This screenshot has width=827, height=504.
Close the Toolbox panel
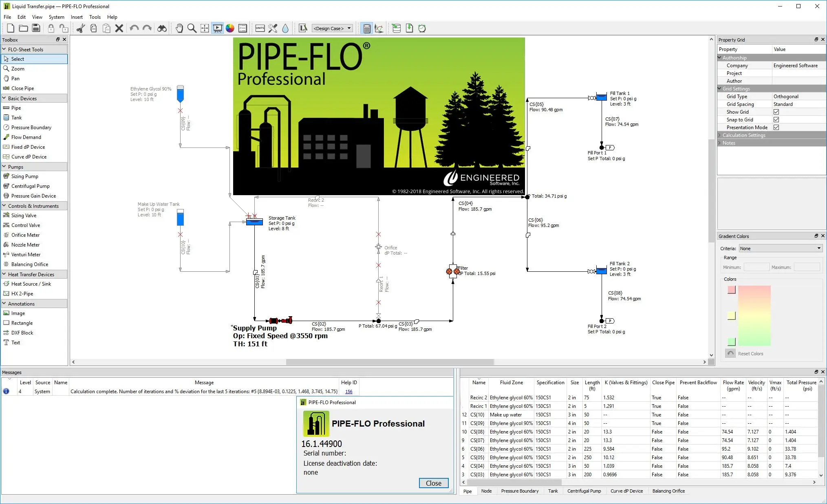pos(64,40)
